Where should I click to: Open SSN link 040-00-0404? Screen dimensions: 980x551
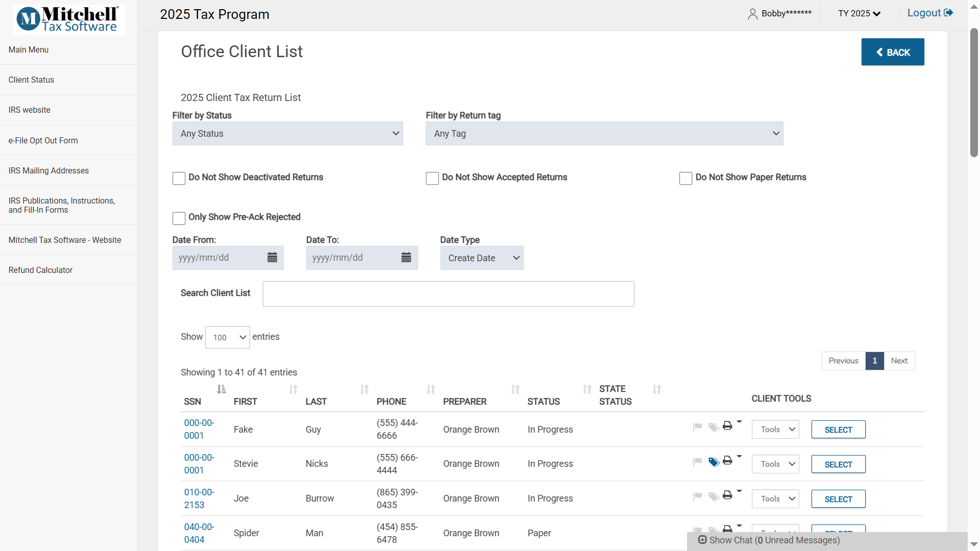coord(199,533)
